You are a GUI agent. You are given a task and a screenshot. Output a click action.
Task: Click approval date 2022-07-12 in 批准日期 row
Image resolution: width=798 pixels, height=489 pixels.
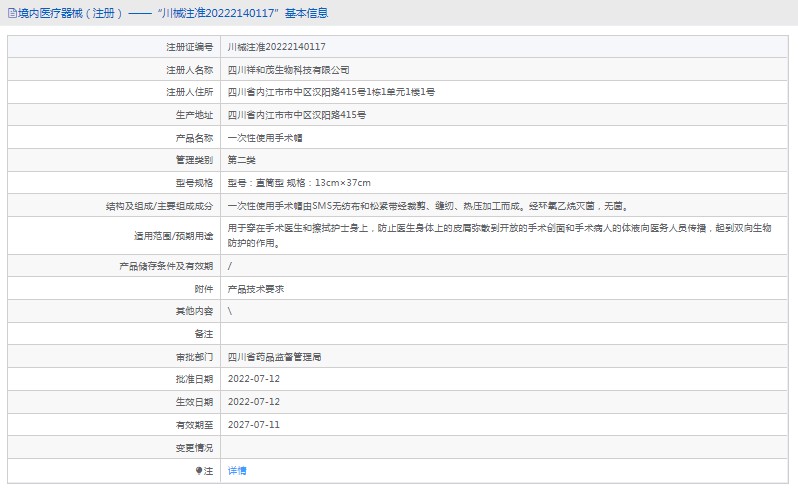click(x=254, y=379)
